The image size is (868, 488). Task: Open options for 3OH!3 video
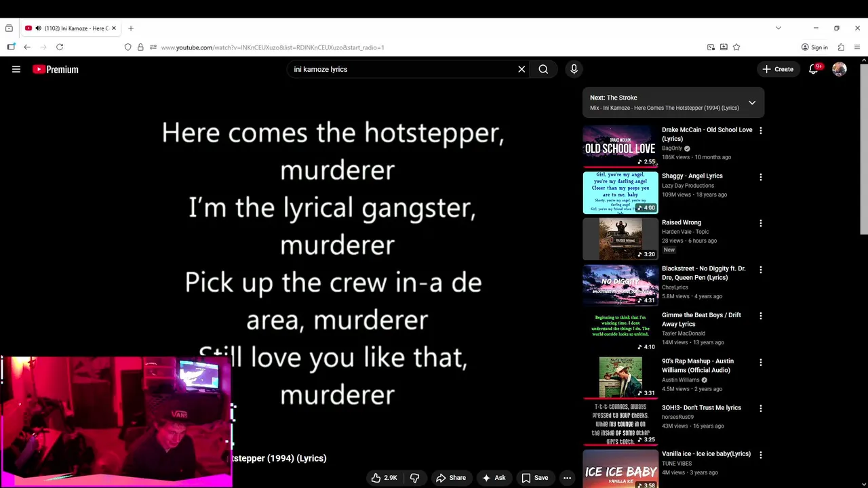pyautogui.click(x=760, y=409)
